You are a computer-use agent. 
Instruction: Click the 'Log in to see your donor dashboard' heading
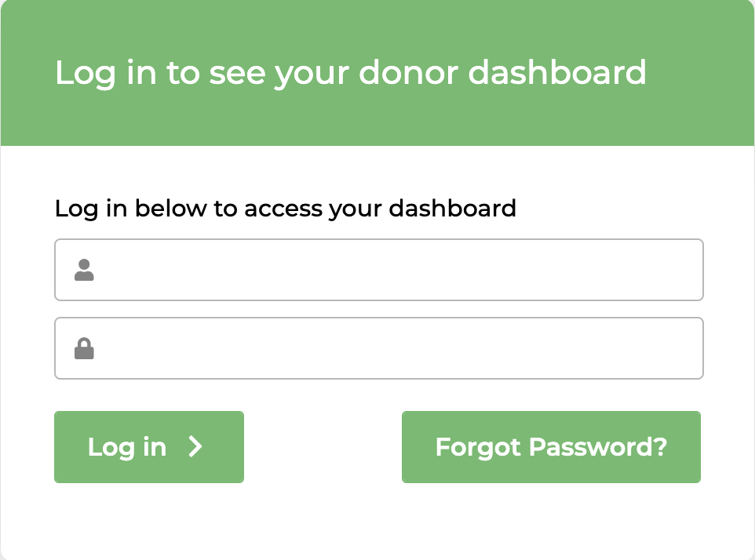pos(350,73)
